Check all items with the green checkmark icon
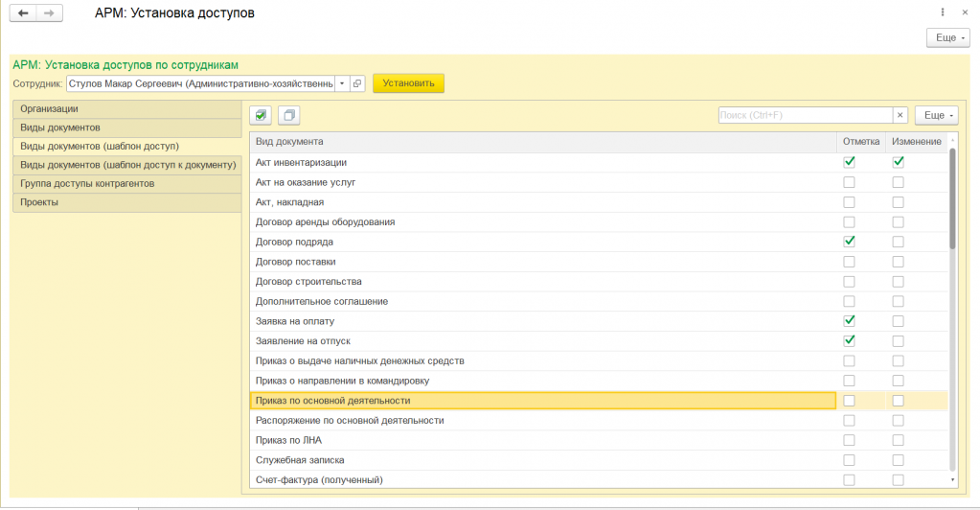The height and width of the screenshot is (510, 980). click(261, 115)
